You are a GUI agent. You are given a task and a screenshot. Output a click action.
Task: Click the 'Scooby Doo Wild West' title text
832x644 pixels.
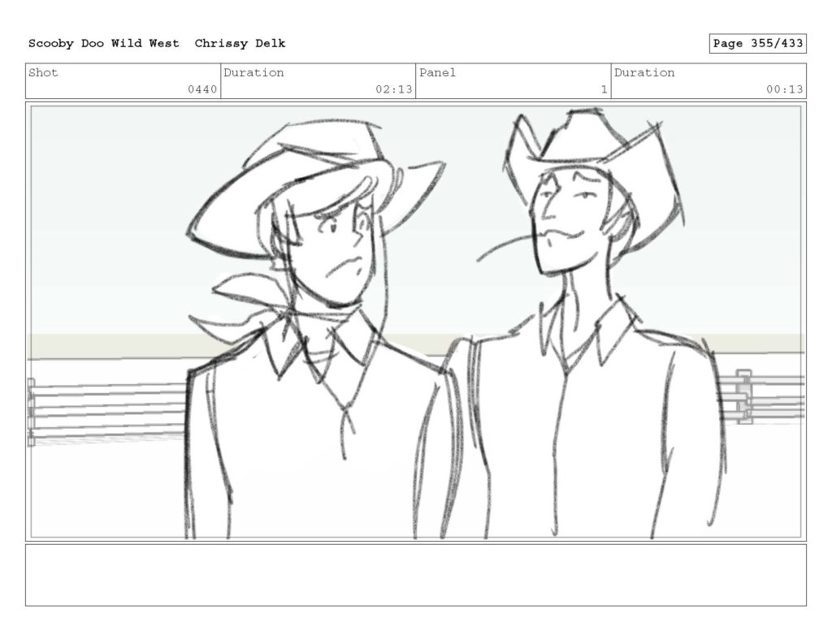(103, 44)
